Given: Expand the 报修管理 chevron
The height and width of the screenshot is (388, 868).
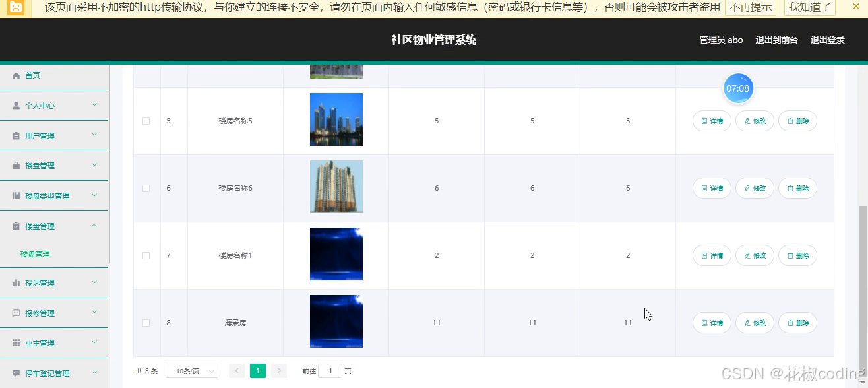Looking at the screenshot, I should pos(94,313).
